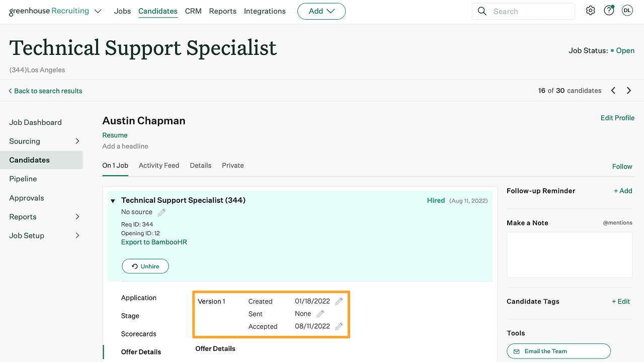Open the settings gear icon
This screenshot has width=644, height=362.
tap(590, 10)
